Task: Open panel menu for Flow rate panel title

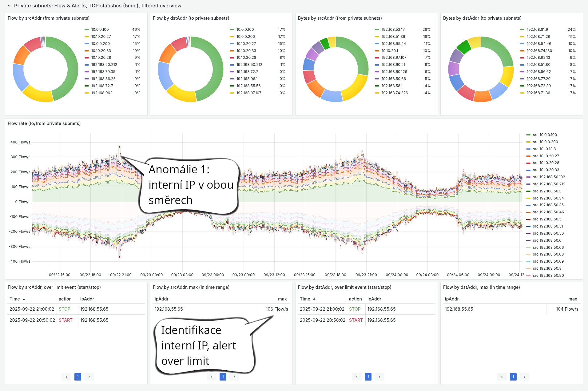Action: click(x=43, y=123)
